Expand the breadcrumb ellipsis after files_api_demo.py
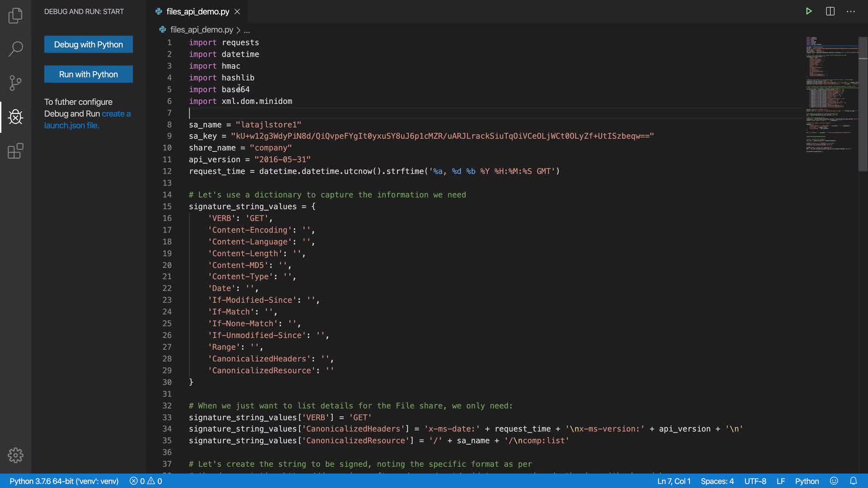The height and width of the screenshot is (488, 868). (247, 30)
